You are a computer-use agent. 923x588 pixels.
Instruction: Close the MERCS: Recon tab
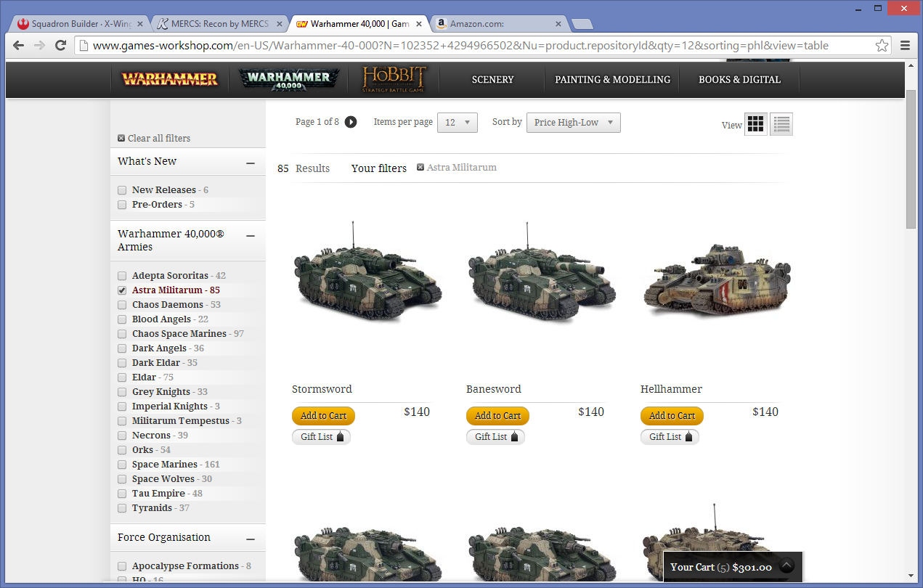tap(280, 24)
